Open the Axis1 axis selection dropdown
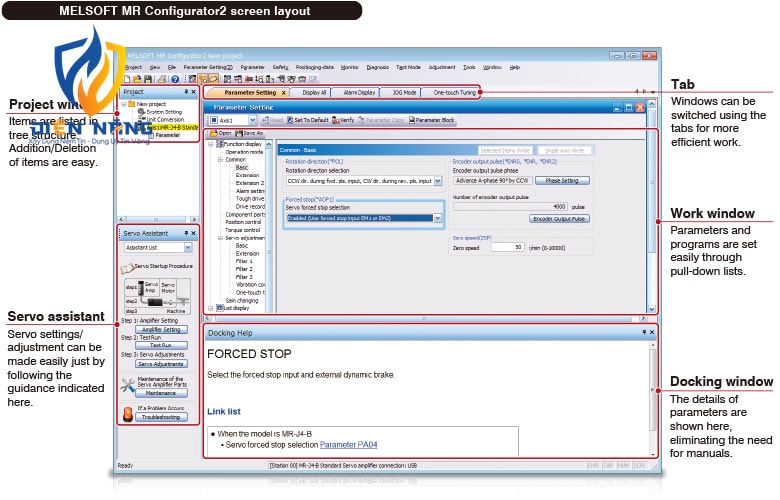Screen dimensions: 780x500 click(252, 120)
